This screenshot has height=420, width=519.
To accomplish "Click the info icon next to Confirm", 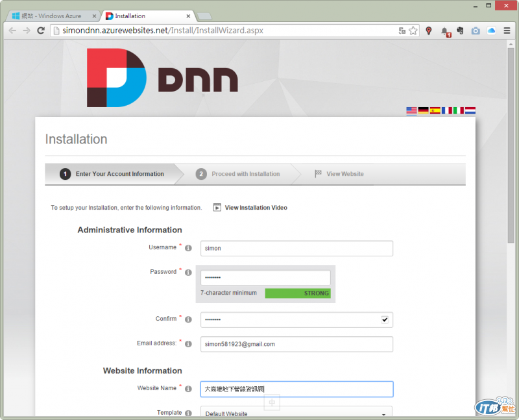I will 188,319.
